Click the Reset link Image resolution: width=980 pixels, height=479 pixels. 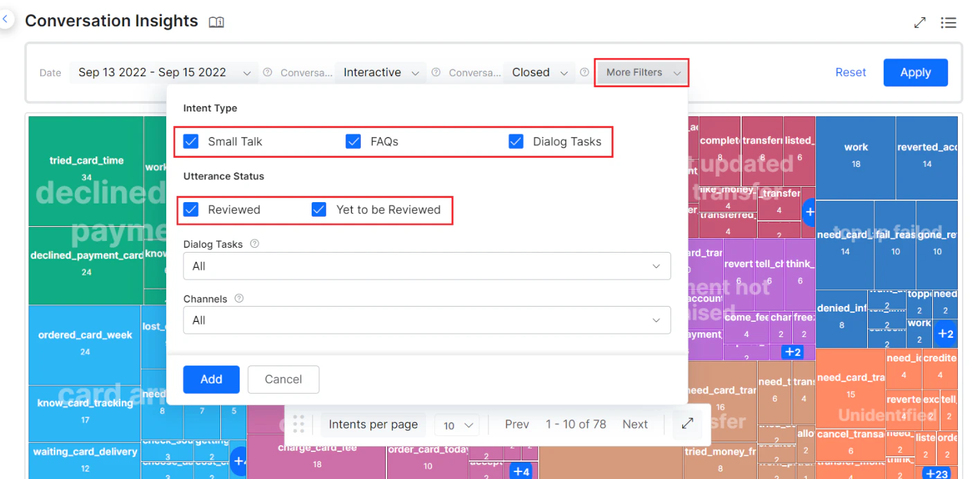coord(850,72)
